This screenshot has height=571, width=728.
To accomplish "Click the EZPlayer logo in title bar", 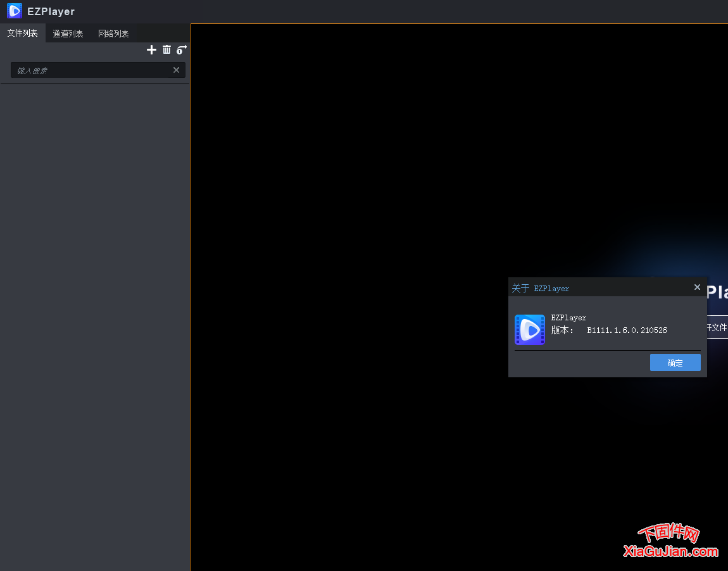I will pyautogui.click(x=15, y=11).
